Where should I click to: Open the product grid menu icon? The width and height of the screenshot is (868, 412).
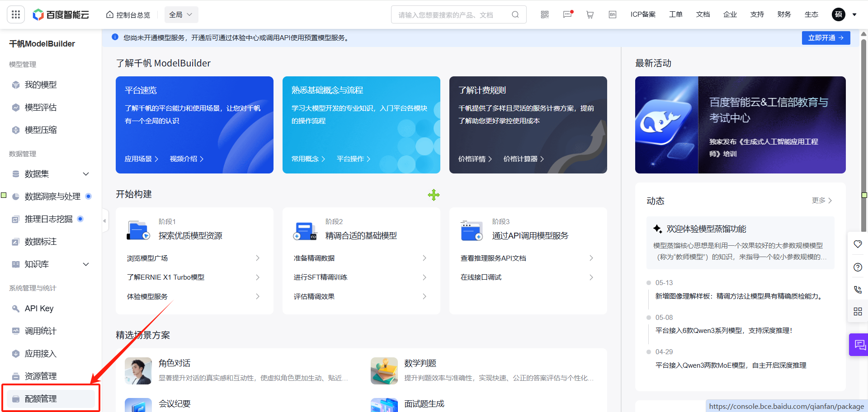[x=16, y=14]
